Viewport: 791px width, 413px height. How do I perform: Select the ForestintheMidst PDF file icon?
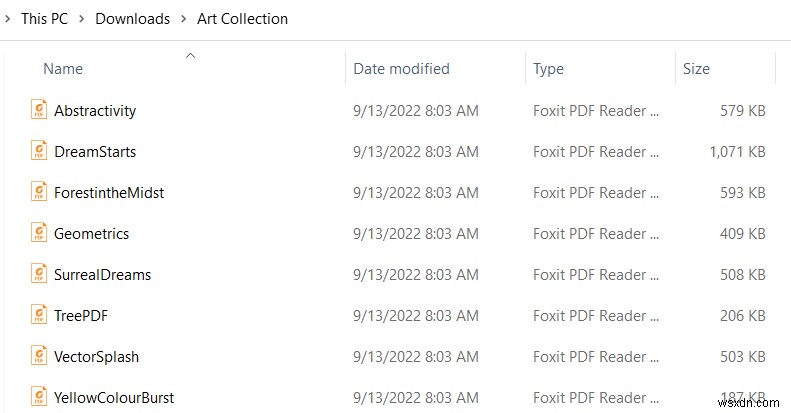click(39, 192)
